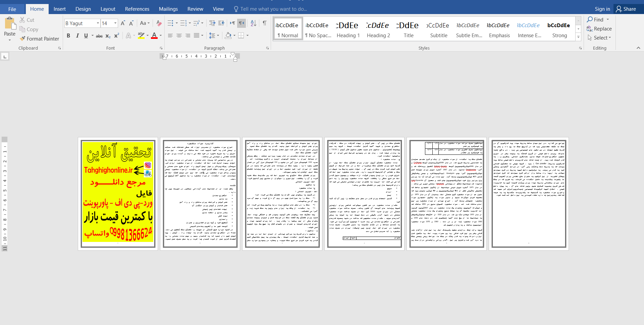Increase font size with Grow Font
Screen dimensions: 644x325
coord(123,23)
